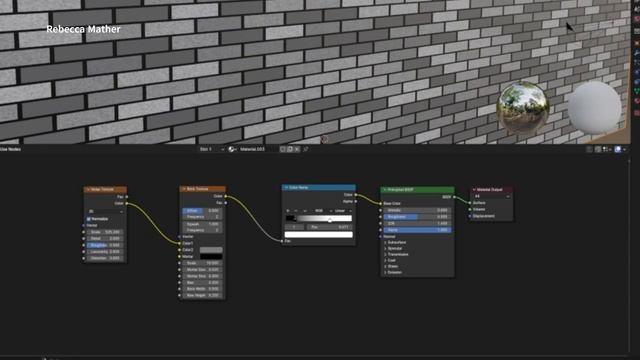This screenshot has width=640, height=360.
Task: Toggle the fake user shield icon
Action: 283,149
